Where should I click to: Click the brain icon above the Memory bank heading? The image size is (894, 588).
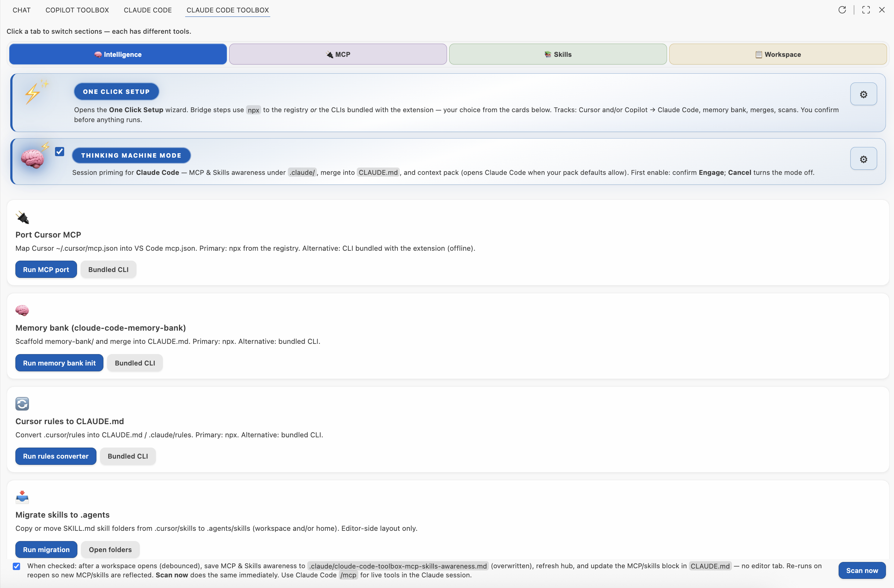(x=22, y=310)
